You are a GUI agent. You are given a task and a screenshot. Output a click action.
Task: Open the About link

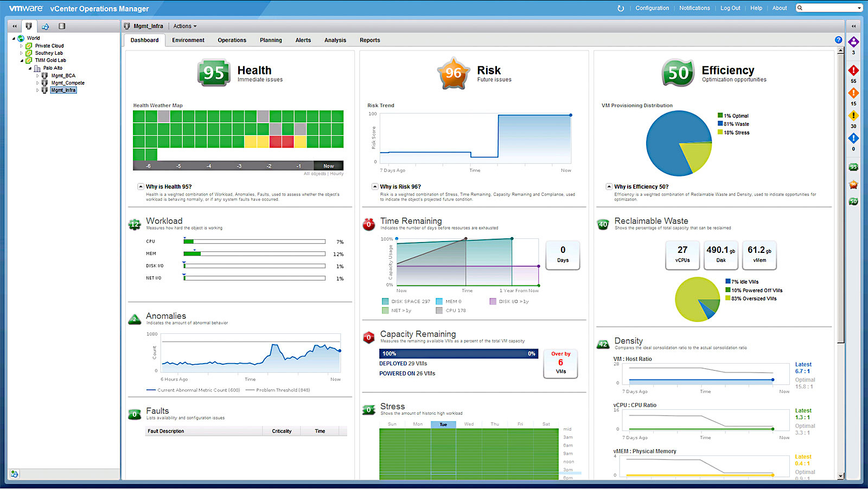(780, 8)
